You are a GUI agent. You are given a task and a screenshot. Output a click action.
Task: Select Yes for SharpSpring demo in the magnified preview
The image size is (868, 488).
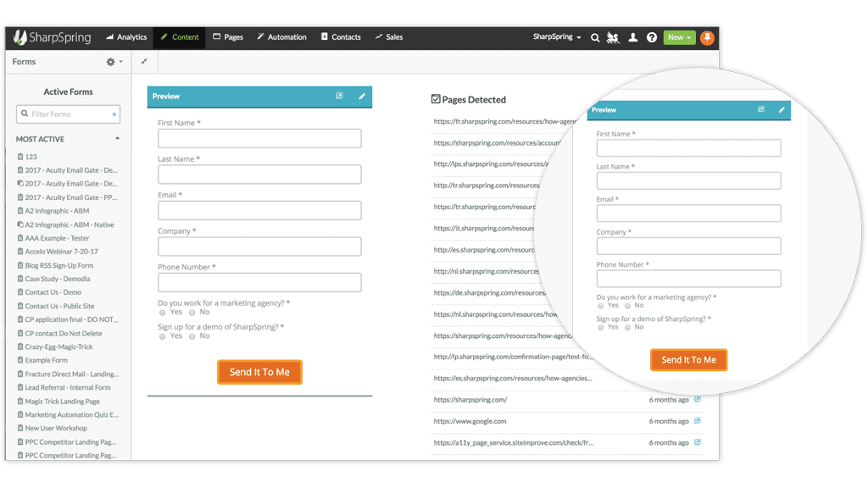pos(601,328)
